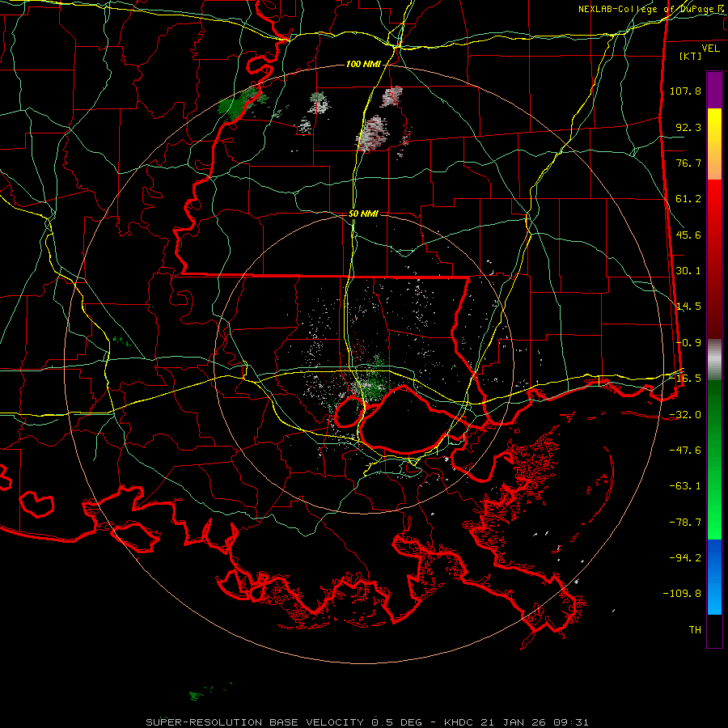This screenshot has width=728, height=728.
Task: Click the -78.7 velocity scale value
Action: tap(685, 523)
